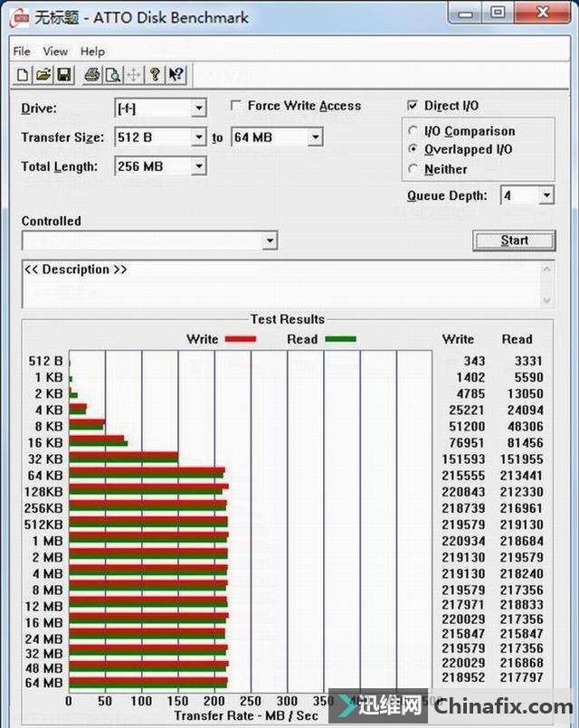Start the disk benchmark
This screenshot has width=579, height=728.
pos(514,241)
